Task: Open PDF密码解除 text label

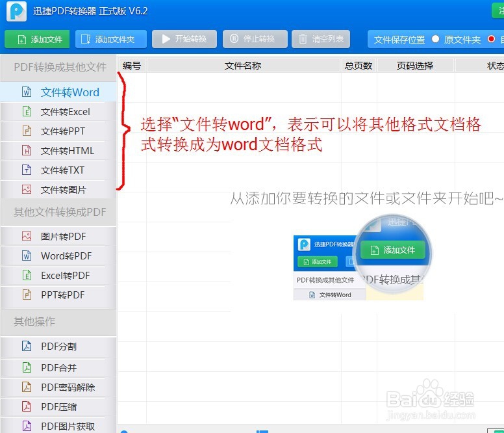Action: click(x=68, y=387)
